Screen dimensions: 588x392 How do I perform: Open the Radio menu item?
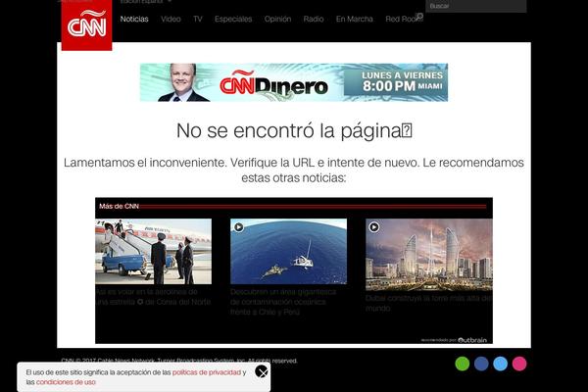[314, 19]
